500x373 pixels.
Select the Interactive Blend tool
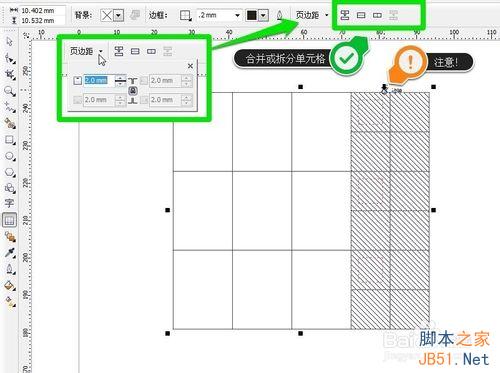click(10, 237)
